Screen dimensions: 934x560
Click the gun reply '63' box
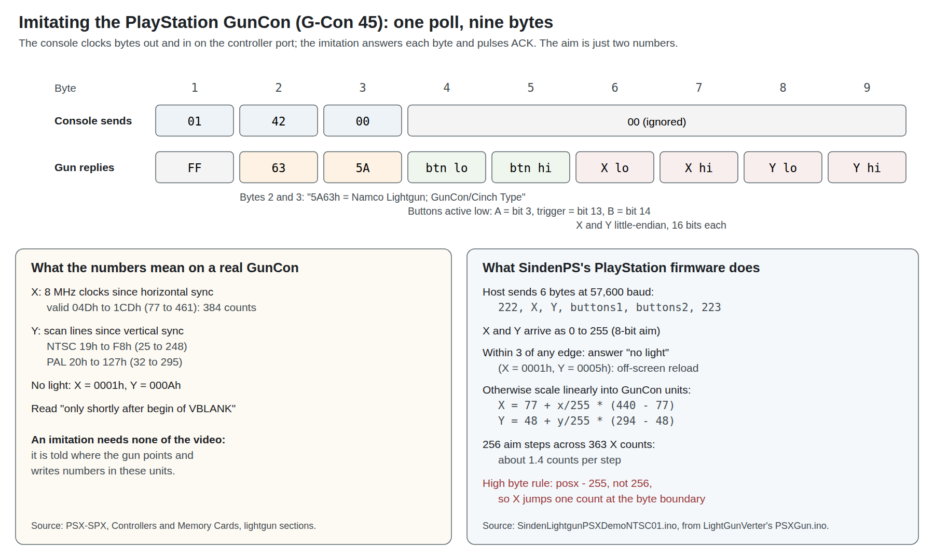[279, 167]
